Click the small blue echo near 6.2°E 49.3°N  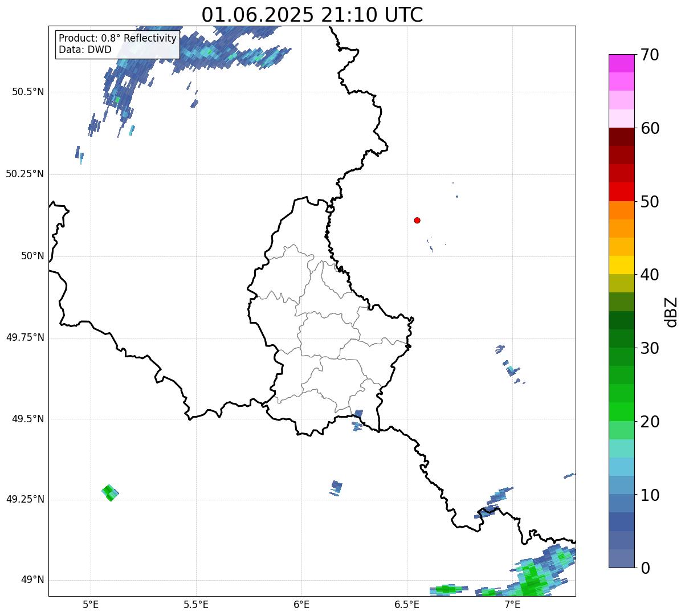coord(336,488)
